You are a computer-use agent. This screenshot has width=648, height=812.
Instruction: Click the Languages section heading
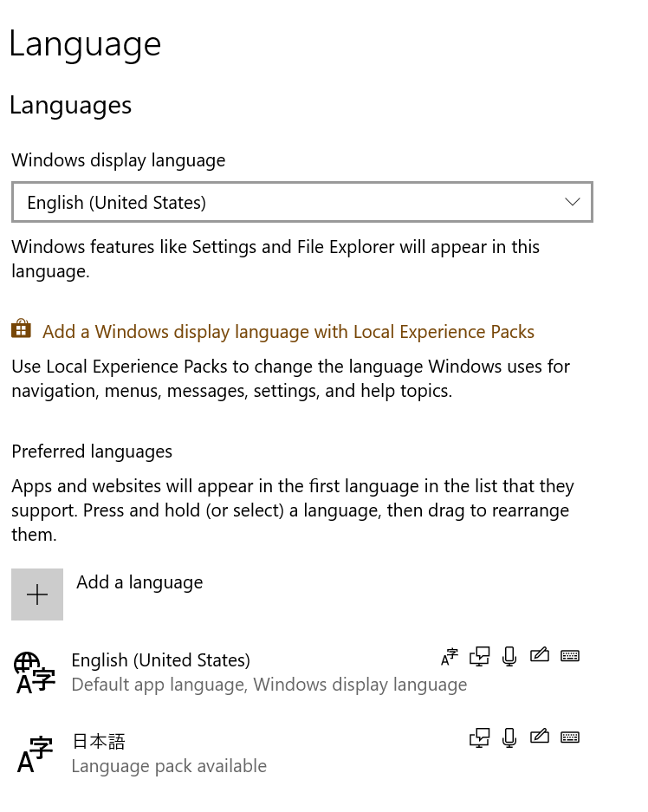tap(71, 107)
